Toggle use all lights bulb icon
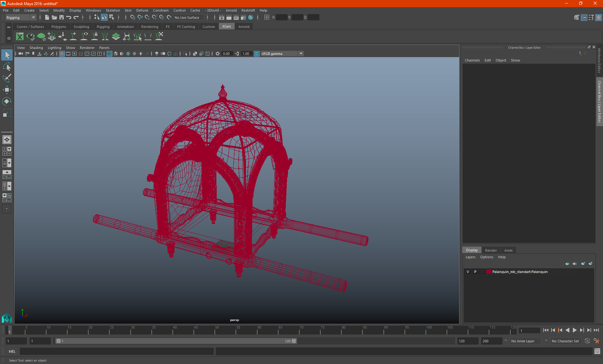The width and height of the screenshot is (603, 364). coord(141,54)
